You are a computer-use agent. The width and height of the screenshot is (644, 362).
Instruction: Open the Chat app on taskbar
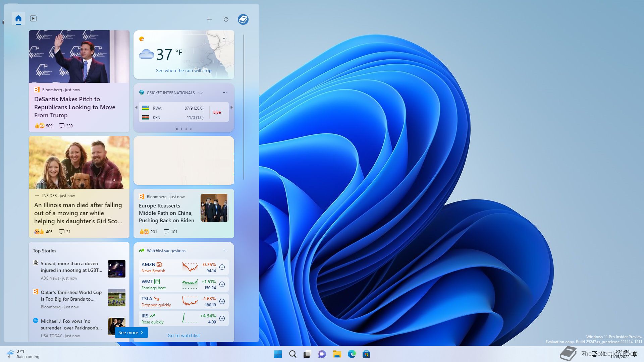click(x=322, y=354)
